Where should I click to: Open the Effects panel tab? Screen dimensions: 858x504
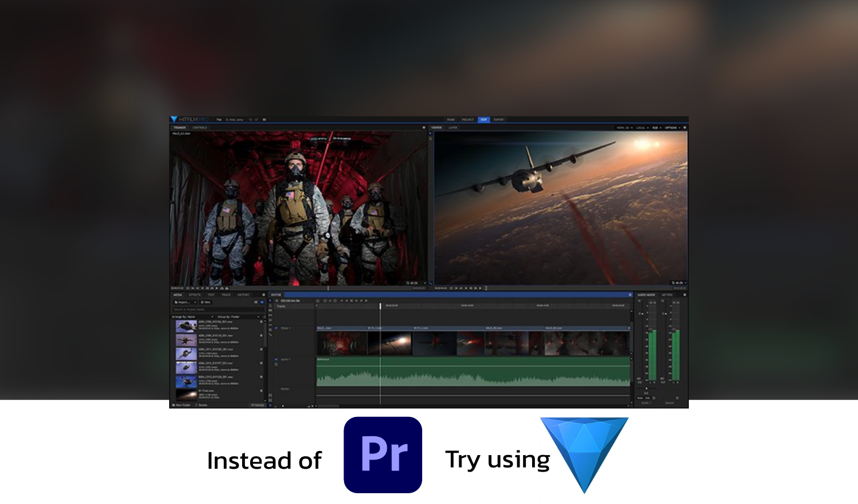click(x=194, y=295)
